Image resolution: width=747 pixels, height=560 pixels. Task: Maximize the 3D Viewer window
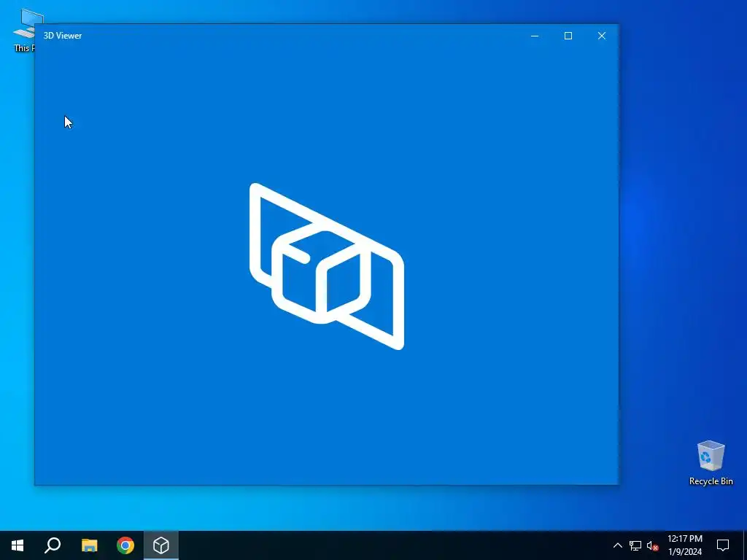point(568,36)
